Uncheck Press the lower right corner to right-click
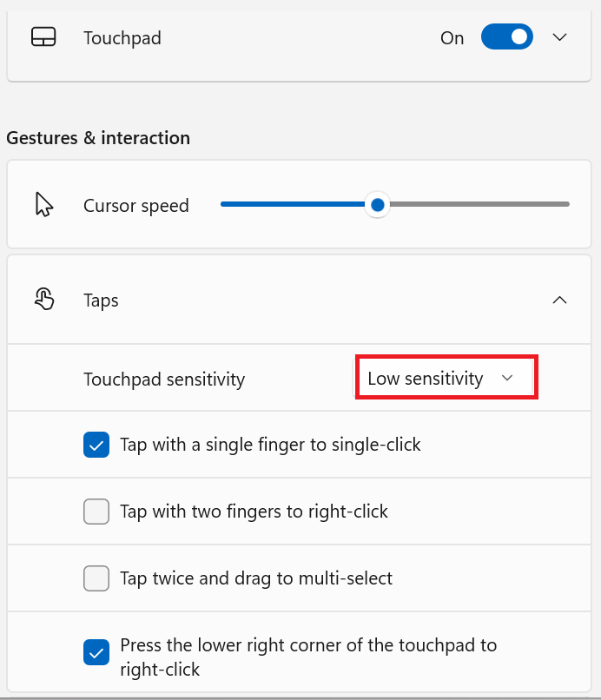601x700 pixels. (x=96, y=652)
